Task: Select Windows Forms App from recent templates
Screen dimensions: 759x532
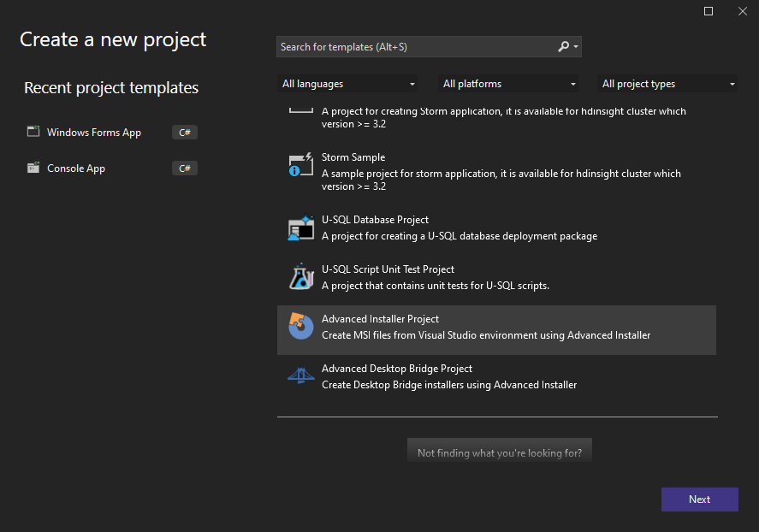Action: click(94, 132)
